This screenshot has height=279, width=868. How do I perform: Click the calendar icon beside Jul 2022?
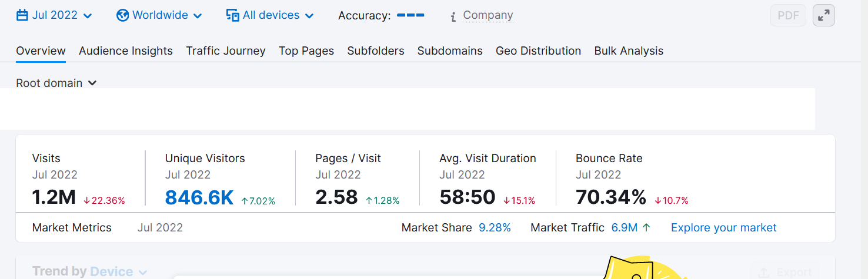click(22, 15)
